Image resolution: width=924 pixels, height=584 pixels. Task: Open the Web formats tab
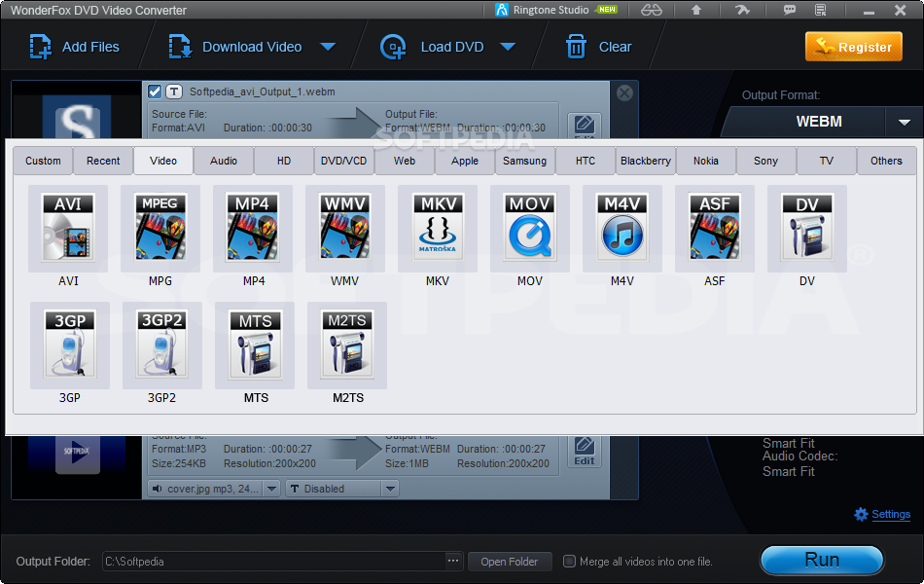[405, 161]
